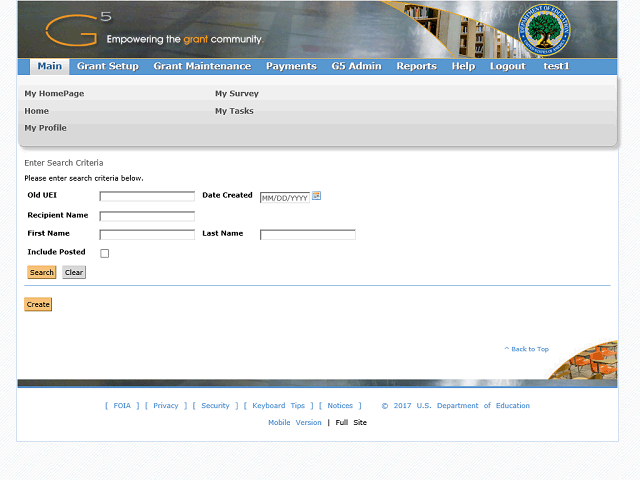Go to My Tasks

tap(234, 111)
